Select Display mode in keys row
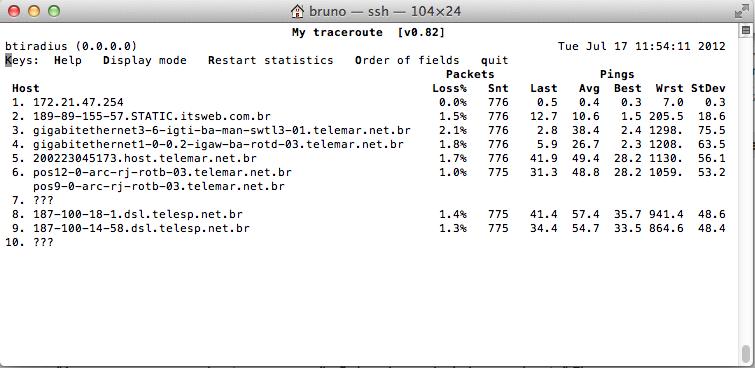This screenshot has width=755, height=368. [x=144, y=61]
